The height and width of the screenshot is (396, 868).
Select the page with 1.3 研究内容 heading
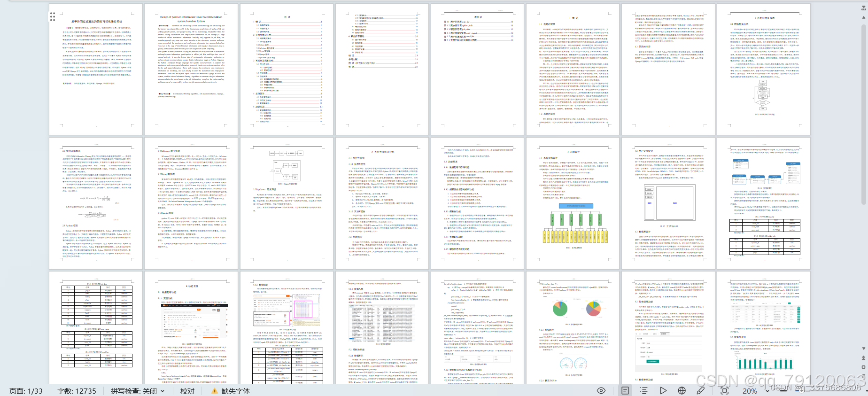point(668,70)
